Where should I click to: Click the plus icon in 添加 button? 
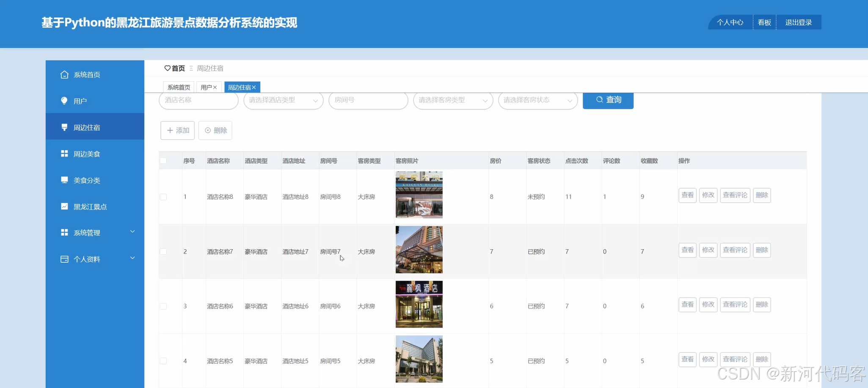(170, 130)
